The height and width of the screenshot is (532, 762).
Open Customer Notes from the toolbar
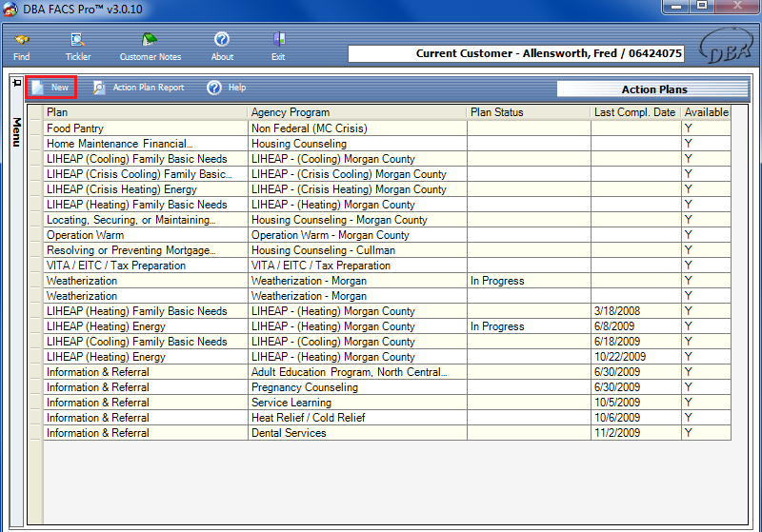coord(150,45)
